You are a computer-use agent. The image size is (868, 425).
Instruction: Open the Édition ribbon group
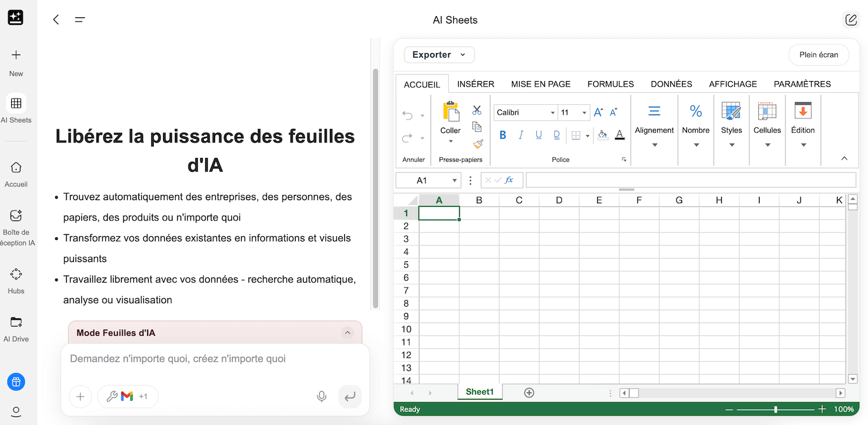[803, 126]
